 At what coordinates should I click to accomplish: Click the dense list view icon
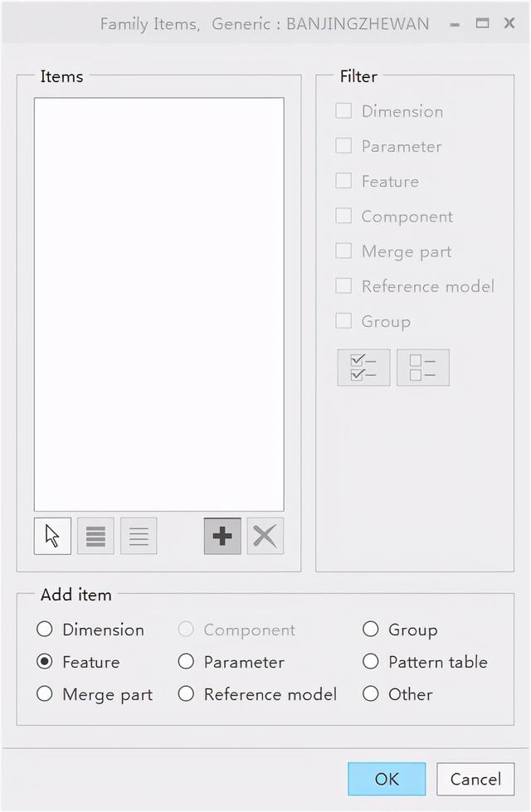95,536
